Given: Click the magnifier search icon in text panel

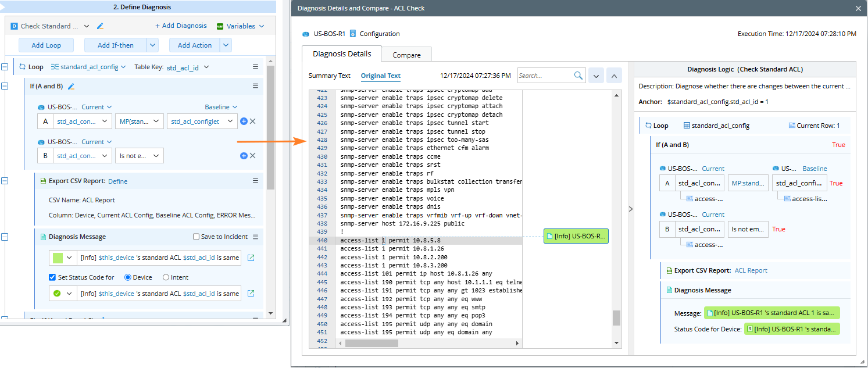Looking at the screenshot, I should click(x=578, y=76).
